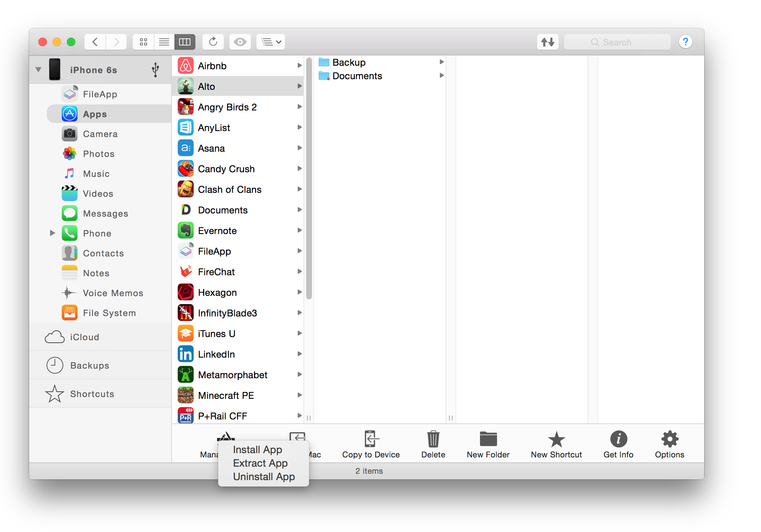Viewport: 761px width, 532px height.
Task: Switch to list view
Action: point(164,42)
